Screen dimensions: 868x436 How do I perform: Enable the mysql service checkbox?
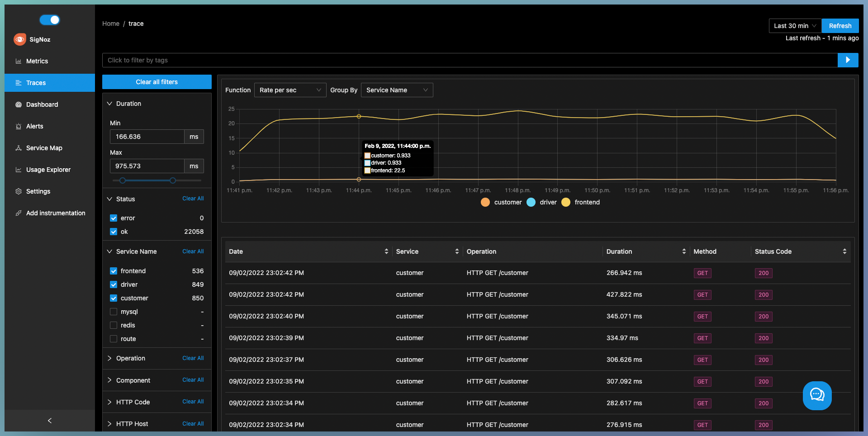pyautogui.click(x=114, y=312)
